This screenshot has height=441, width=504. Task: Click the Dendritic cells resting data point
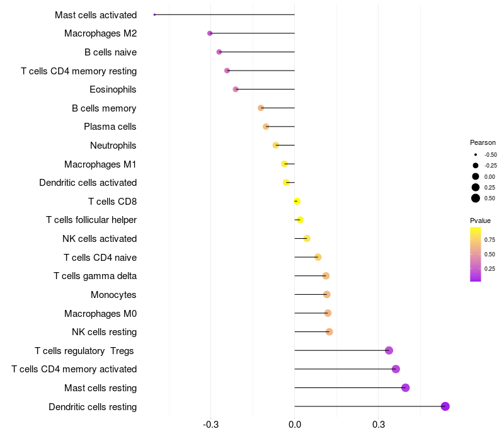coord(445,406)
